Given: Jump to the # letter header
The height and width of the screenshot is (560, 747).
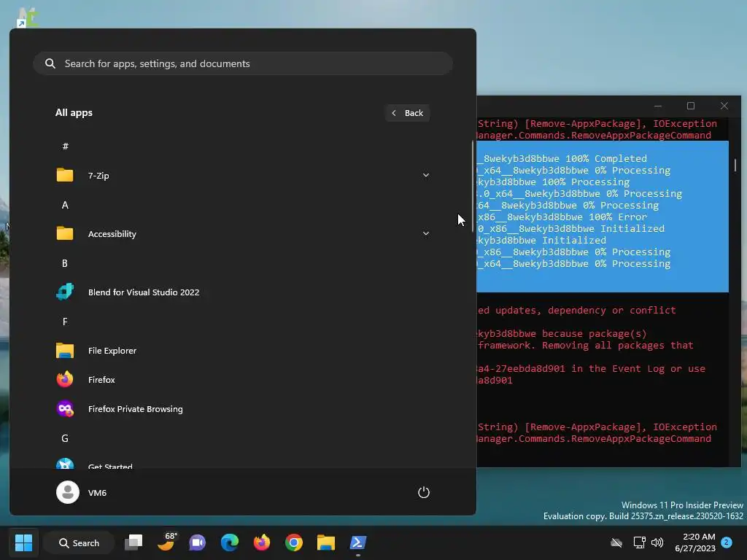Looking at the screenshot, I should (65, 146).
